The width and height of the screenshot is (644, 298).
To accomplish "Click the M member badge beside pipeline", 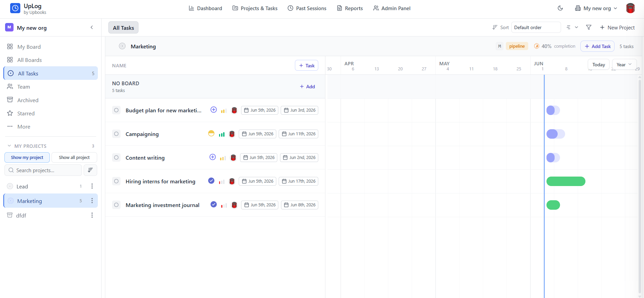I will coord(499,46).
